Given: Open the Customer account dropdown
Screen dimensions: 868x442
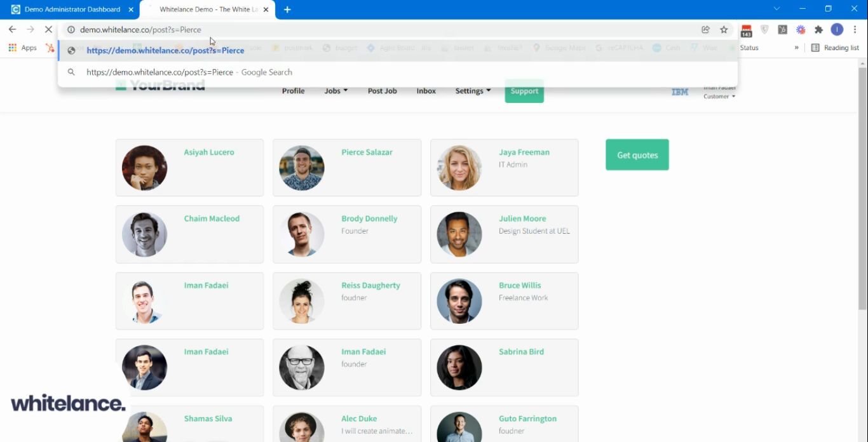Looking at the screenshot, I should click(719, 97).
